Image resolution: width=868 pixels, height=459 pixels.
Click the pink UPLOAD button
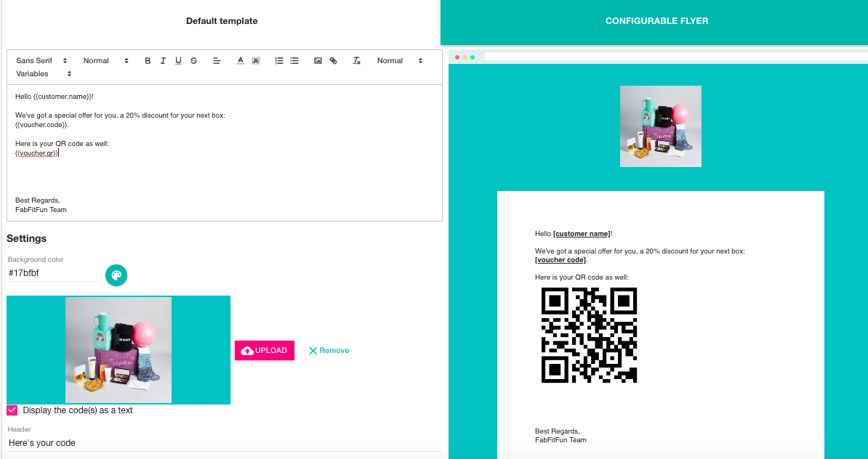(x=265, y=351)
